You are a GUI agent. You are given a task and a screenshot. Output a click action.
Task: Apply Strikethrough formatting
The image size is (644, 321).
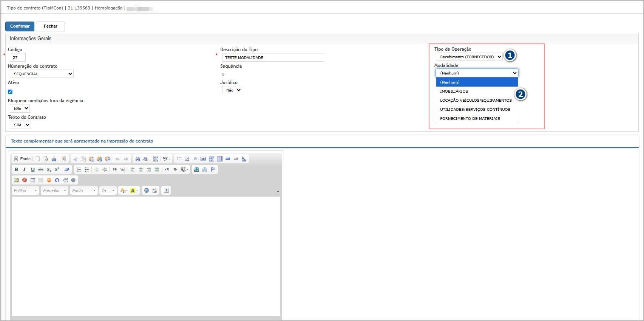coord(41,169)
